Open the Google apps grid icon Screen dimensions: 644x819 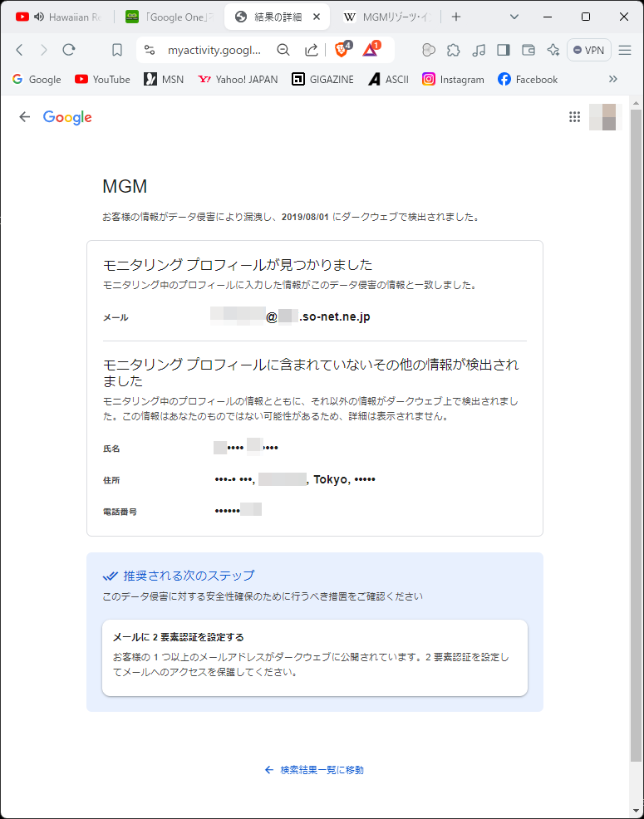point(574,117)
